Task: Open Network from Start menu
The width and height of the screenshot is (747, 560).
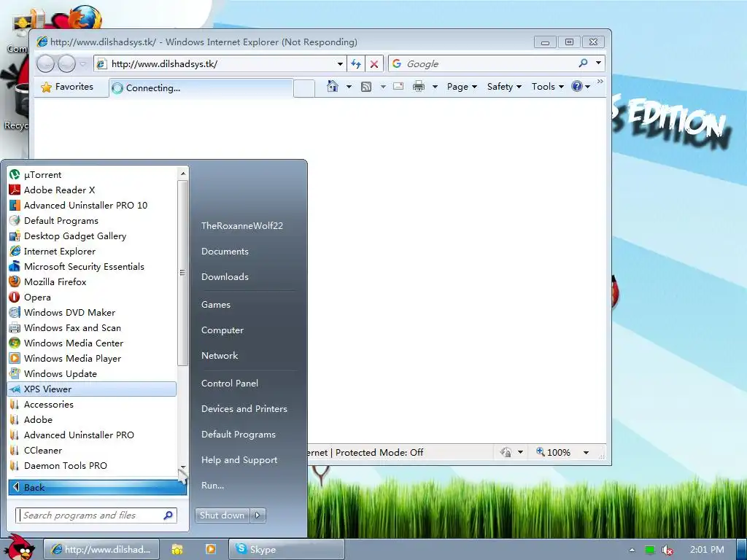Action: click(219, 356)
